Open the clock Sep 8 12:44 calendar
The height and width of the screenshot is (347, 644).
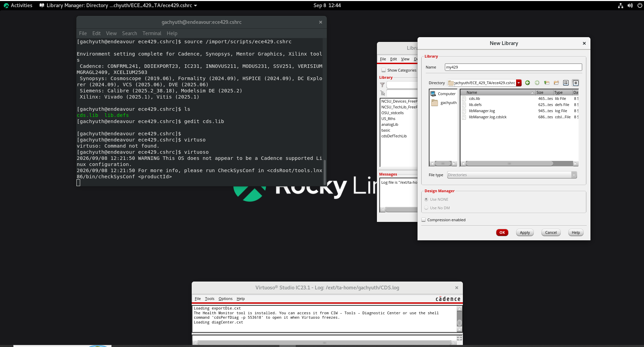click(x=327, y=5)
